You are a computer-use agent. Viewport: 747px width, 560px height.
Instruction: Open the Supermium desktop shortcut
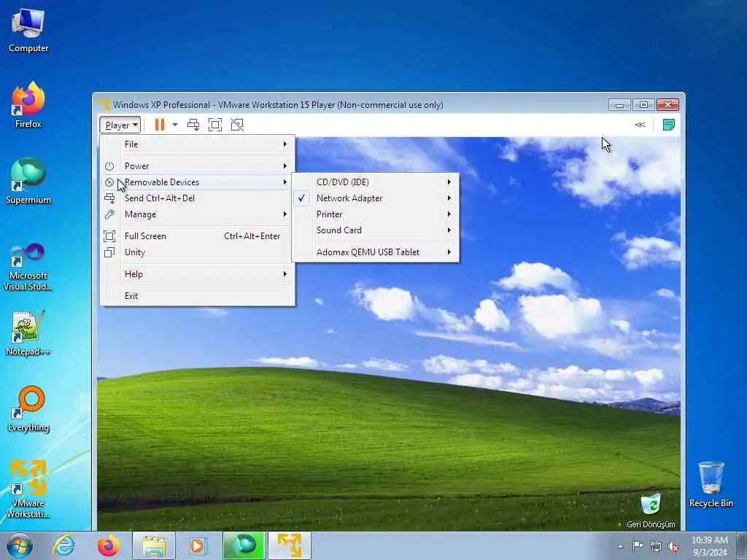28,181
